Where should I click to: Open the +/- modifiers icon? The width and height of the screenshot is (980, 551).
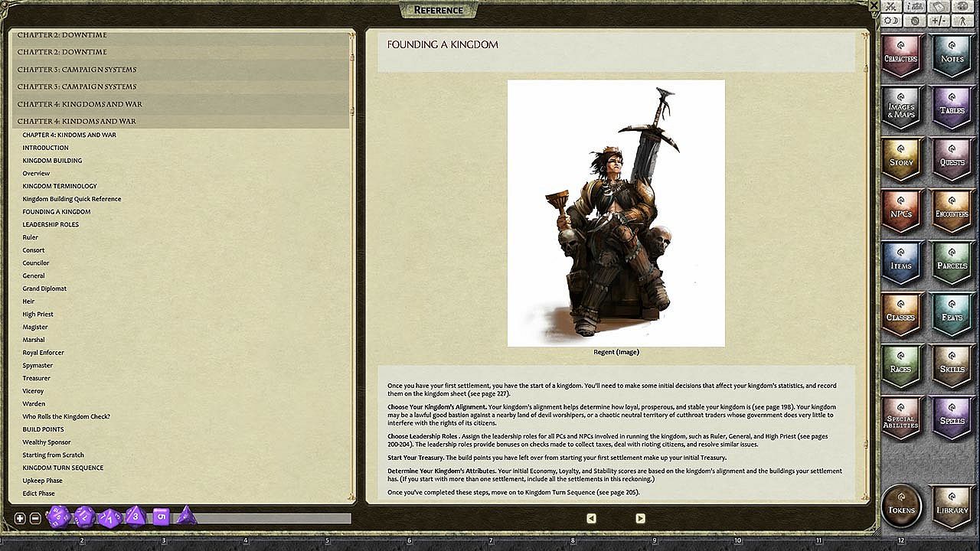(938, 21)
